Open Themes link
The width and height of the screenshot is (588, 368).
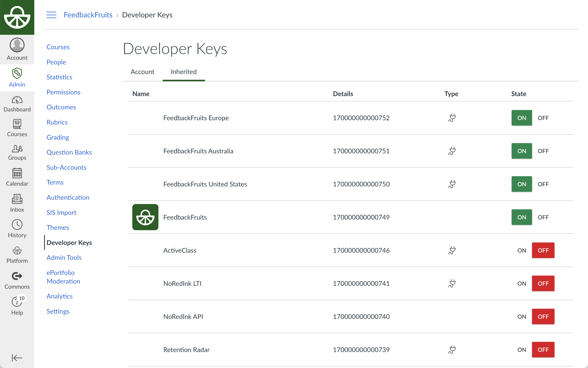tap(58, 227)
